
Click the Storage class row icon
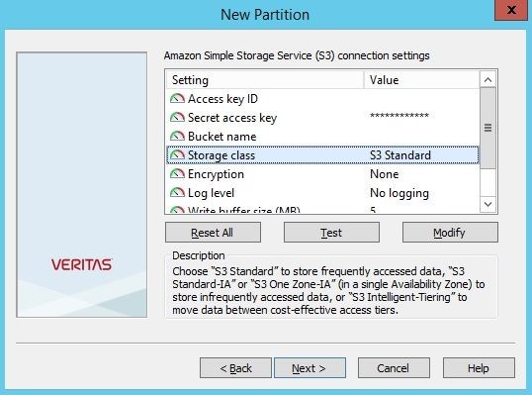click(x=177, y=155)
